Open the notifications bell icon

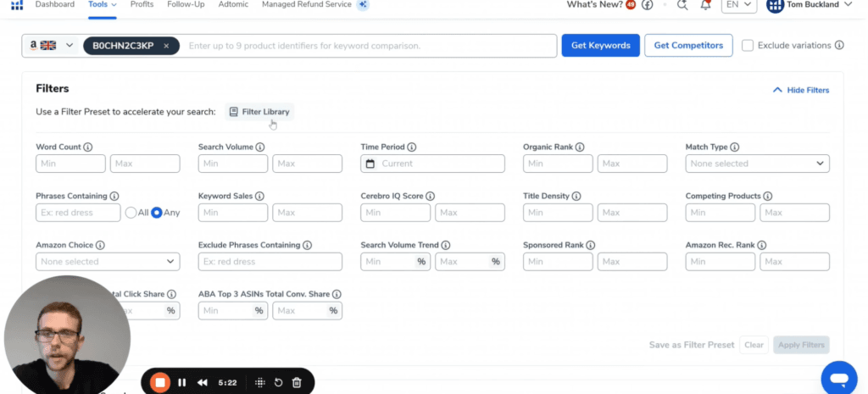[x=705, y=5]
